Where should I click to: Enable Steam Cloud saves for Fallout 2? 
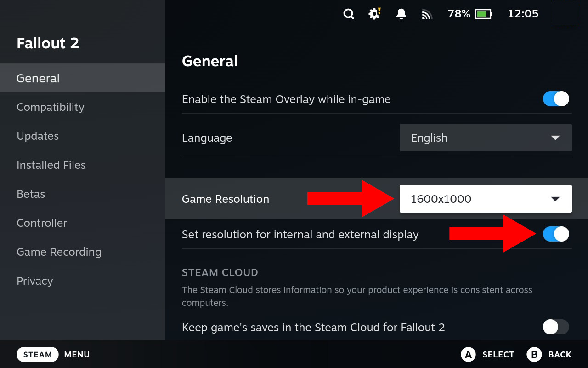(x=556, y=327)
